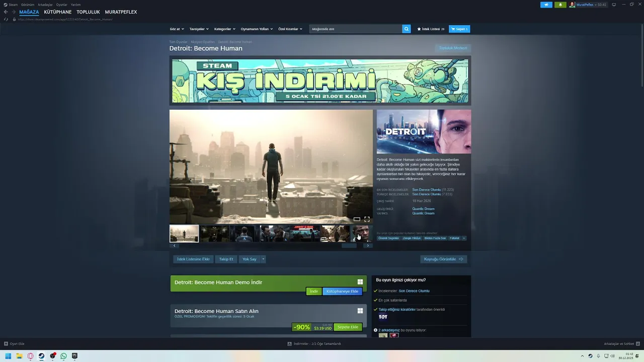
Task: Open the Kış İndirimi sale banner
Action: [320, 81]
